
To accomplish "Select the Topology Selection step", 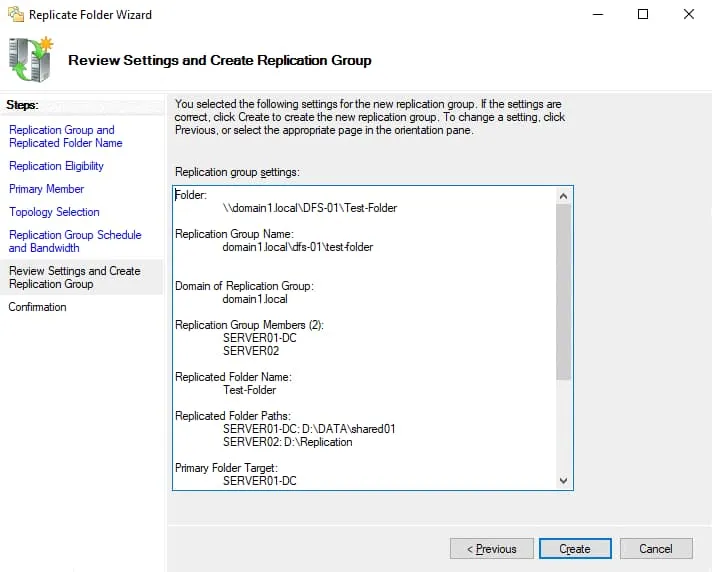I will tap(54, 212).
